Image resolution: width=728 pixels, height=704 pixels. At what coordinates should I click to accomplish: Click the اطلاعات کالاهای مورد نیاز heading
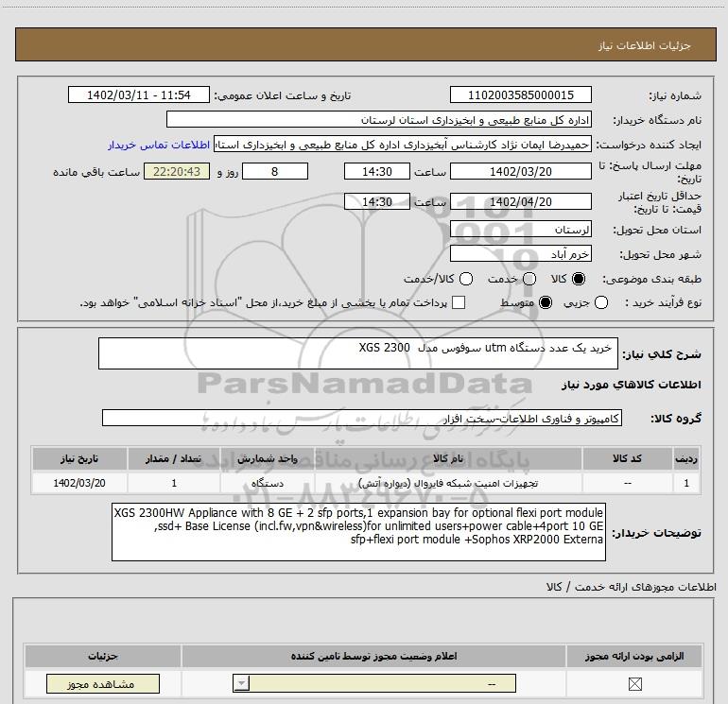[x=631, y=385]
